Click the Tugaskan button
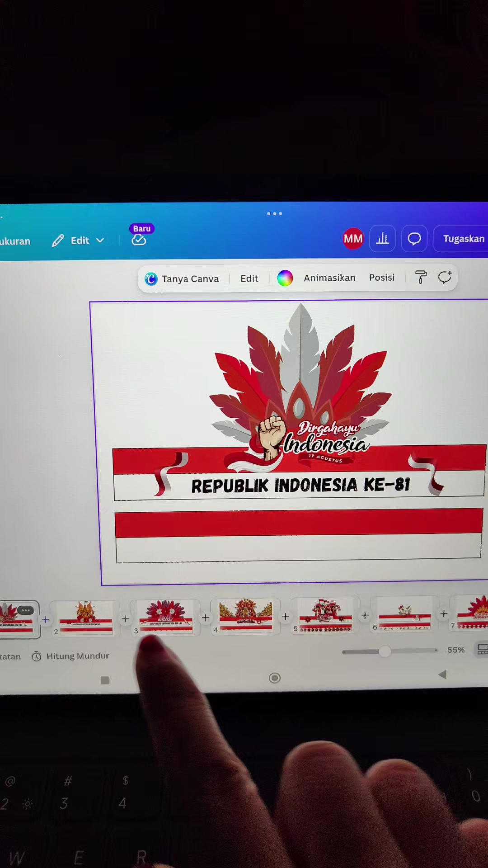 pos(462,239)
